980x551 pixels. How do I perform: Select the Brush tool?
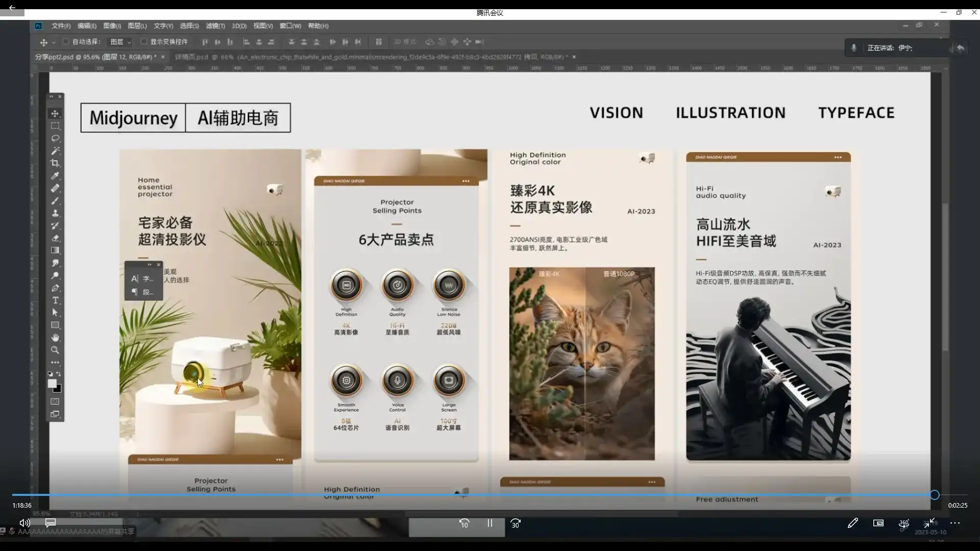click(x=55, y=201)
